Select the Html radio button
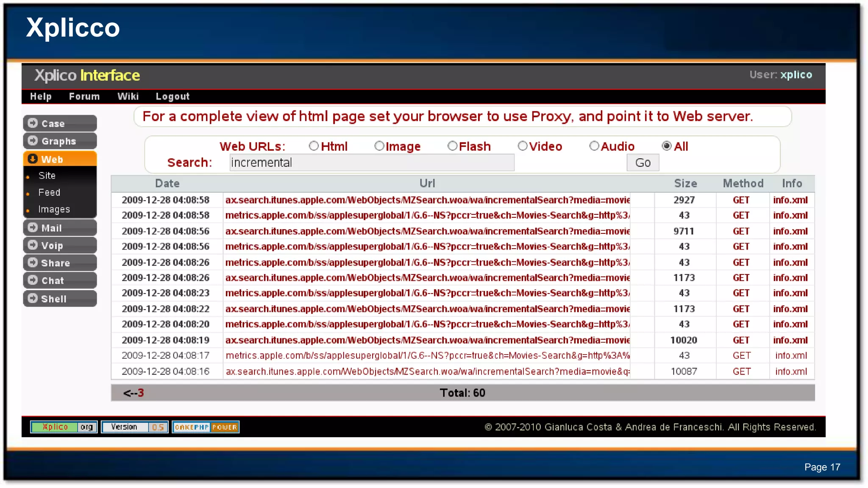 pyautogui.click(x=314, y=146)
